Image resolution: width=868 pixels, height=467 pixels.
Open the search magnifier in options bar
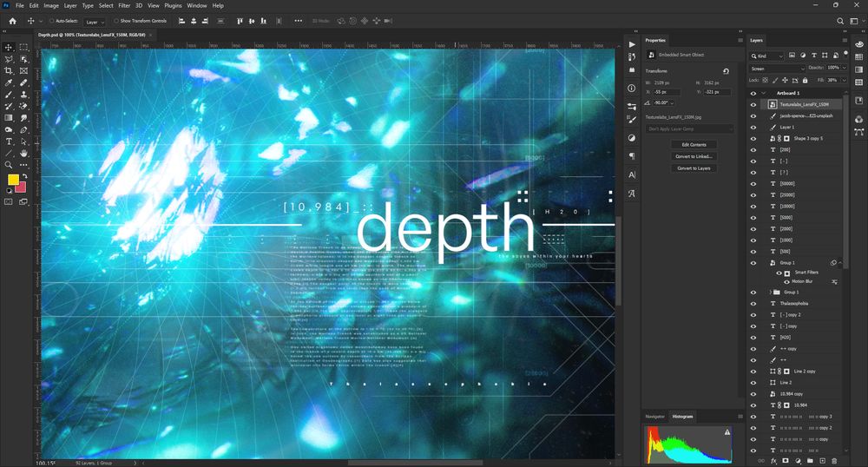tap(839, 21)
